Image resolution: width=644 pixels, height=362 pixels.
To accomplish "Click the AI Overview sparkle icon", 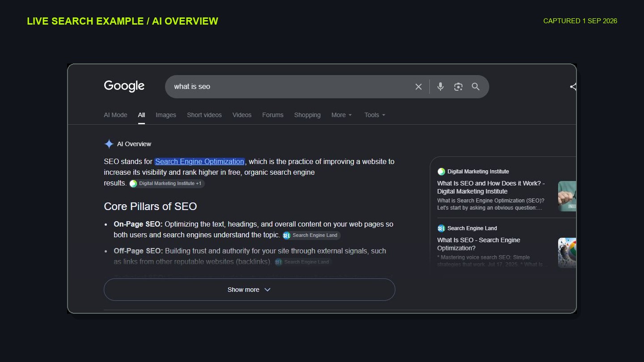I will pos(109,144).
